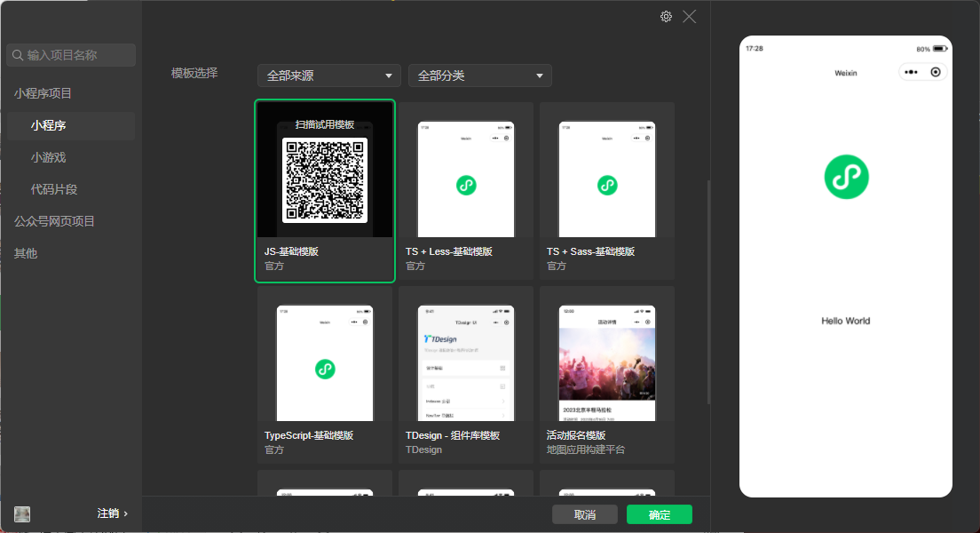
Task: Click the large green logo in preview
Action: pos(846,177)
